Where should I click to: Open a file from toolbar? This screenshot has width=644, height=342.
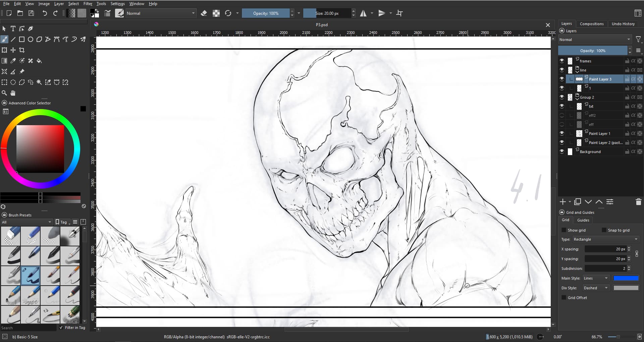[x=20, y=13]
